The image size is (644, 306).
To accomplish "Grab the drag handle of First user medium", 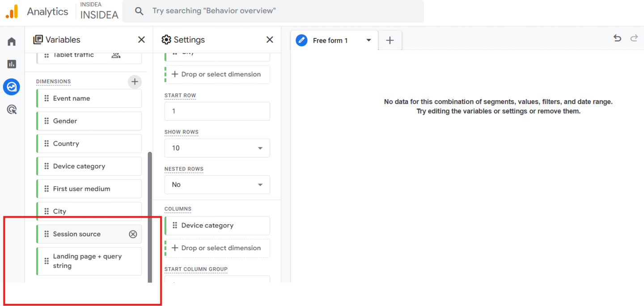I will tap(47, 189).
